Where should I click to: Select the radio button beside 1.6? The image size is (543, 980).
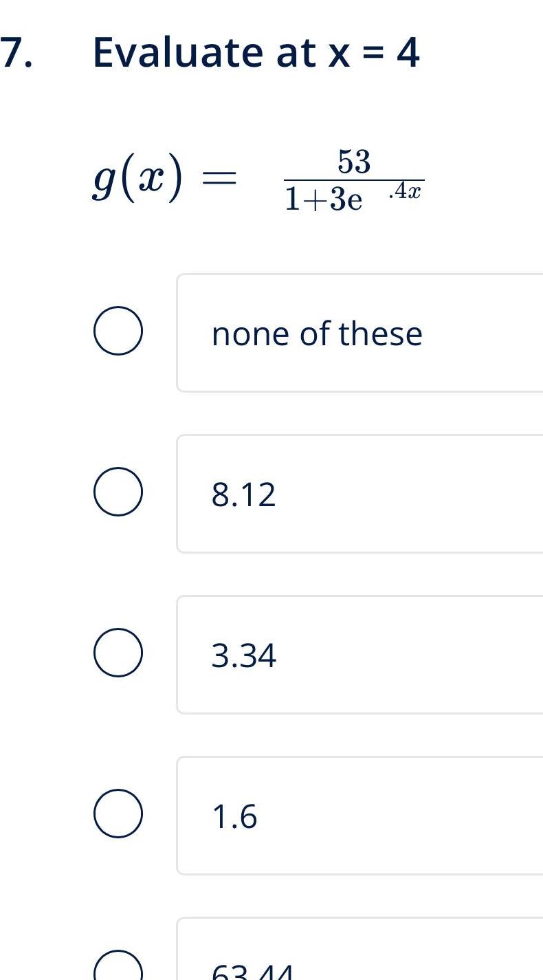119,814
